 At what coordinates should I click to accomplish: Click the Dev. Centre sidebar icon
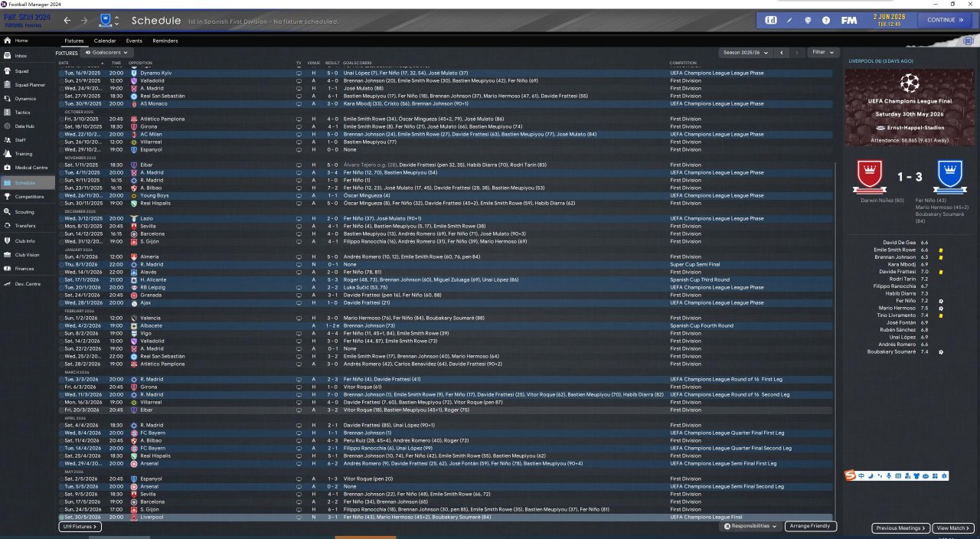[x=8, y=284]
